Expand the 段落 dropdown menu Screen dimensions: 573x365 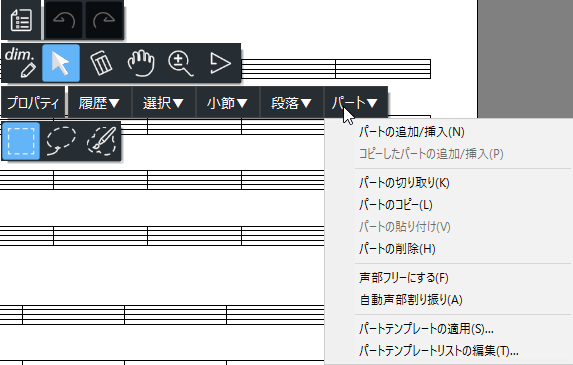click(x=291, y=103)
